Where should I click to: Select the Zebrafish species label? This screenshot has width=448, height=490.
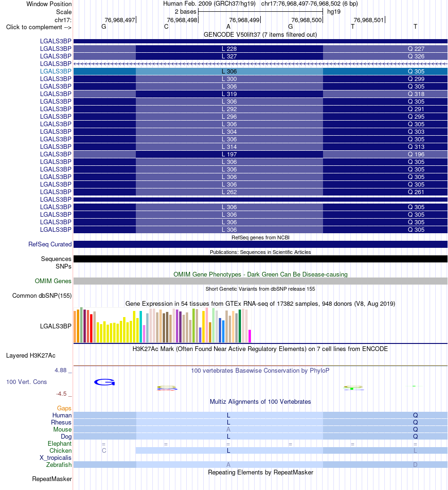59,465
